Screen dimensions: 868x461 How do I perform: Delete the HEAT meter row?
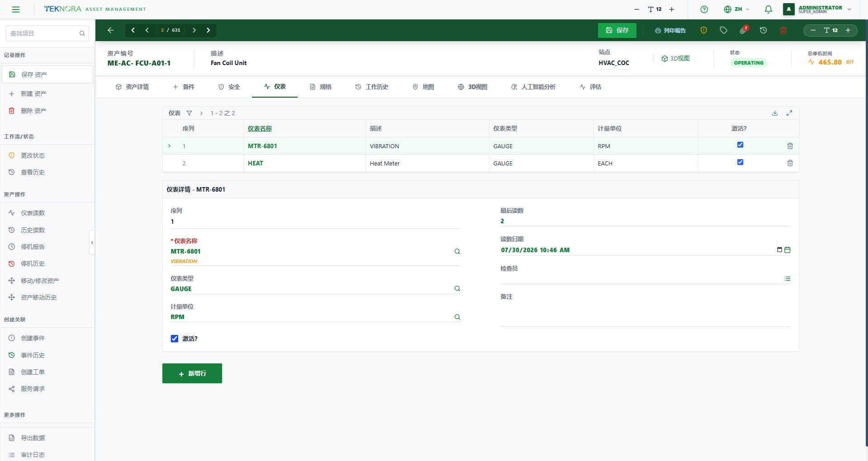click(790, 163)
